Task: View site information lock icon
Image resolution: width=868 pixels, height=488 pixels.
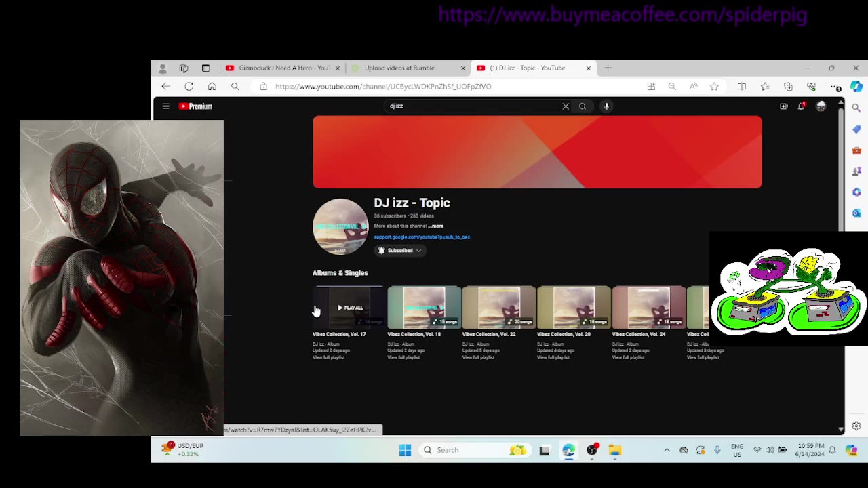Action: tap(264, 86)
